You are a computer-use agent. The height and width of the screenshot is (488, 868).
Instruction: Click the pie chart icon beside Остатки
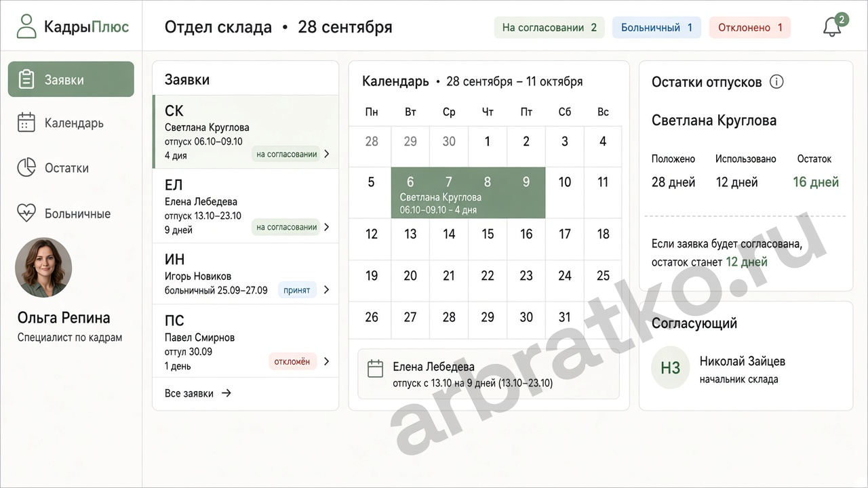click(26, 168)
